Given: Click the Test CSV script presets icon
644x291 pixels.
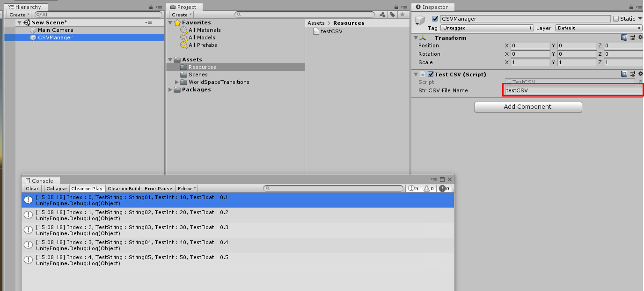Looking at the screenshot, I should [633, 74].
